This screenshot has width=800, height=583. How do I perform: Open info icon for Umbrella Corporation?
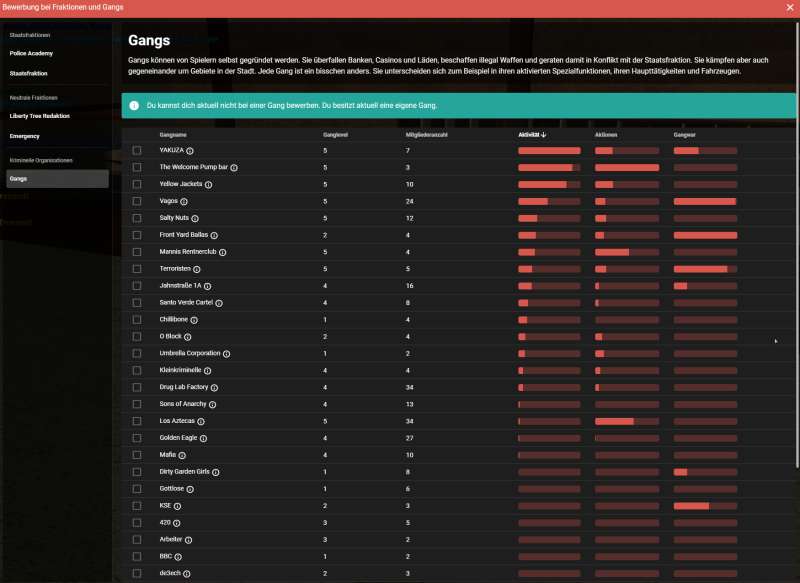coord(226,353)
